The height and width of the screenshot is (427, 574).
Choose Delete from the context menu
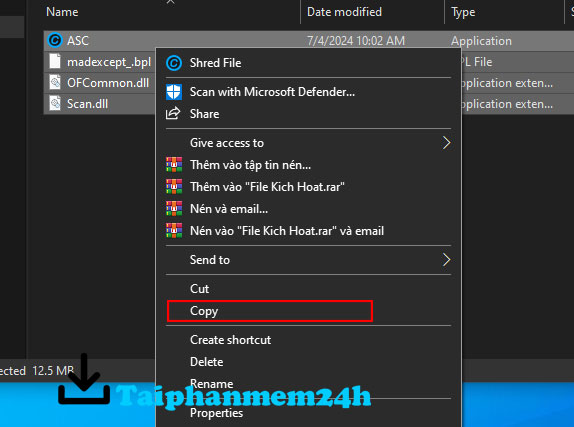(x=207, y=362)
